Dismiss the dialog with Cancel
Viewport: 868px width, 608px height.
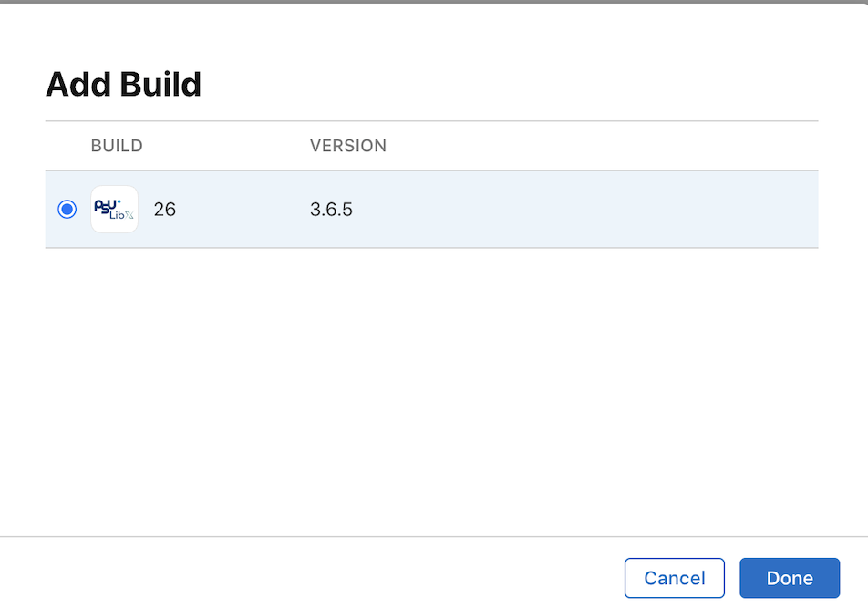[674, 577]
